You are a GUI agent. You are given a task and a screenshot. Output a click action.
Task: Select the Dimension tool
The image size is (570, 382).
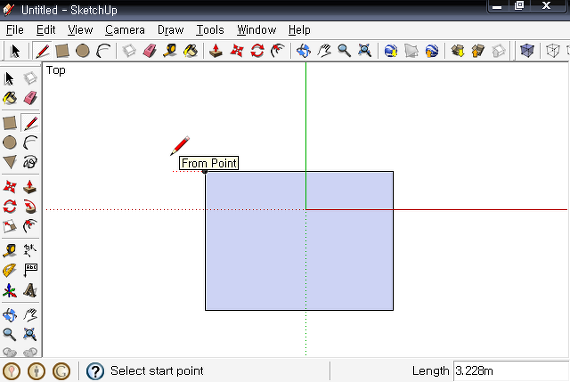point(30,251)
